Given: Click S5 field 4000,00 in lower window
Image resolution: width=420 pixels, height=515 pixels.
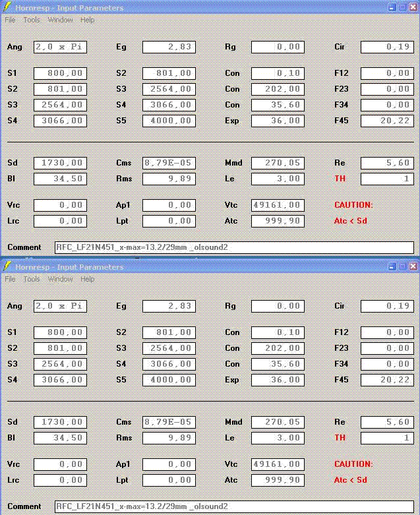Looking at the screenshot, I should click(x=169, y=380).
